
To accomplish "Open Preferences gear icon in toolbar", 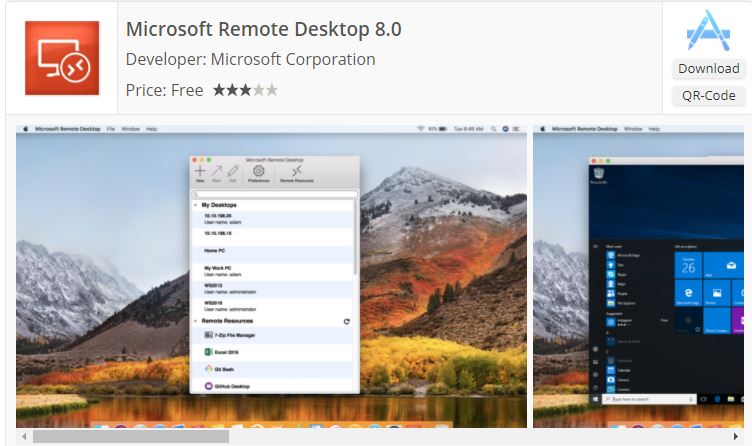I will point(258,174).
